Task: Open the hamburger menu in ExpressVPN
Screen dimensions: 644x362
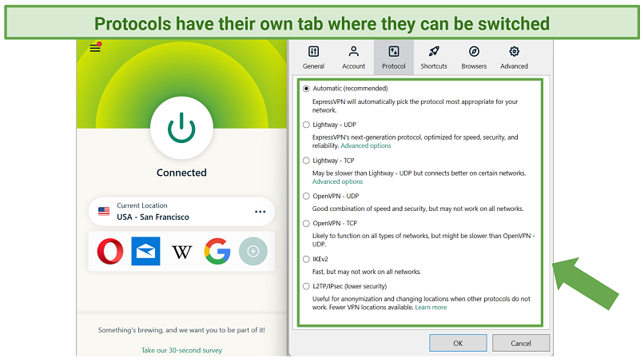Action: click(x=95, y=48)
